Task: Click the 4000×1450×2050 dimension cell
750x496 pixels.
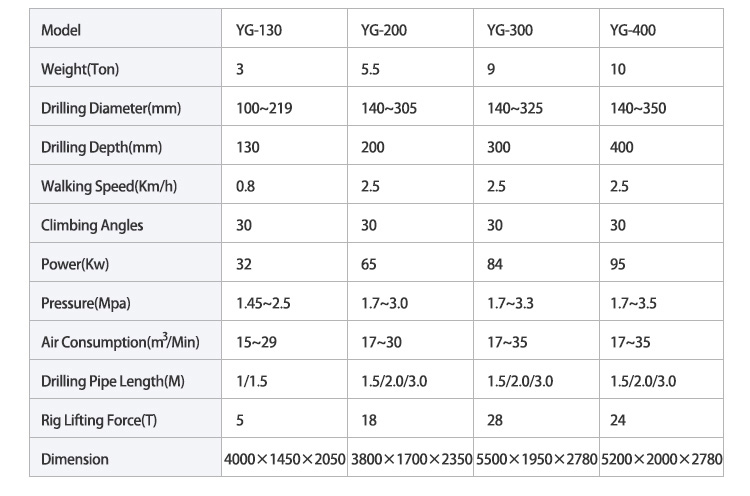Action: pos(284,460)
